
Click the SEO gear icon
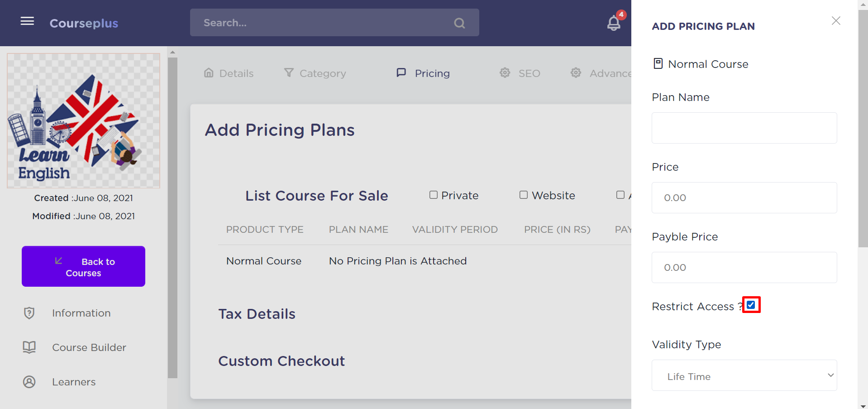(505, 73)
